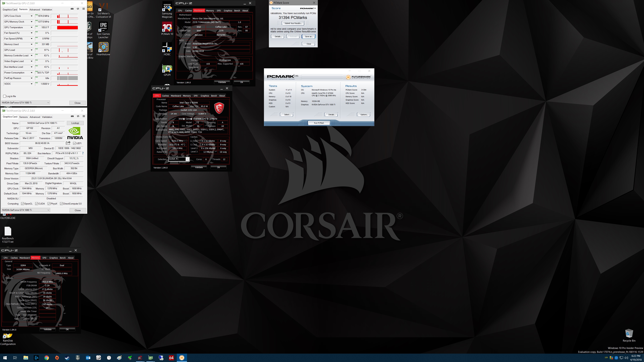The image size is (644, 362).
Task: Open GPU selector dropdown in Sensors window
Action: pos(25,103)
